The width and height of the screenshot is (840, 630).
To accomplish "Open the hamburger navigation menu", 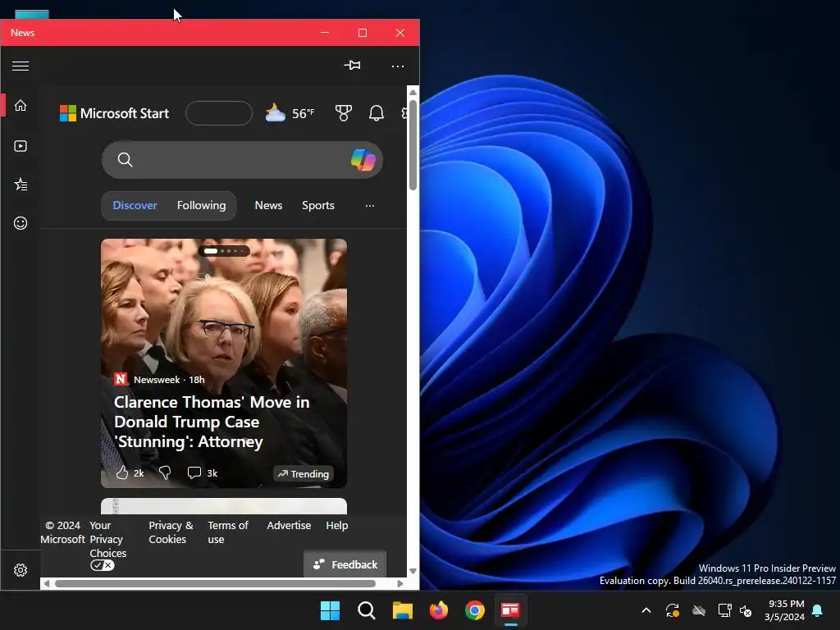I will 21,66.
